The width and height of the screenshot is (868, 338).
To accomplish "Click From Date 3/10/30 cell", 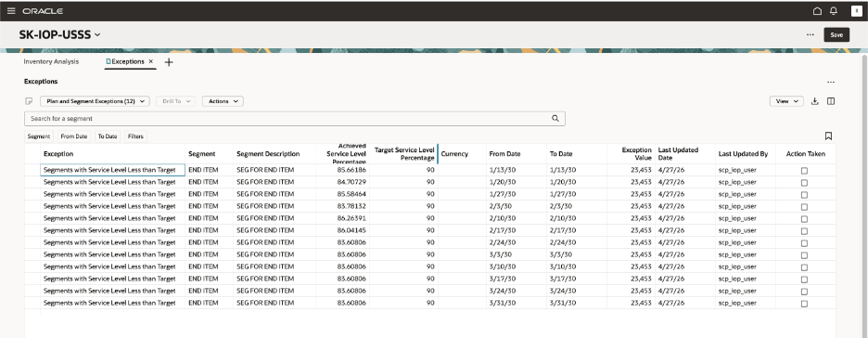I will (x=517, y=267).
